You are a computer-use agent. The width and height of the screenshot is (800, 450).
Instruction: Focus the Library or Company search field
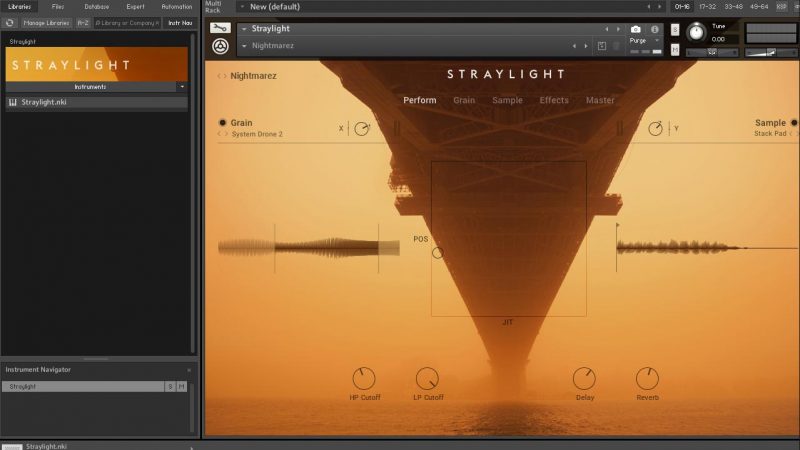pos(128,23)
